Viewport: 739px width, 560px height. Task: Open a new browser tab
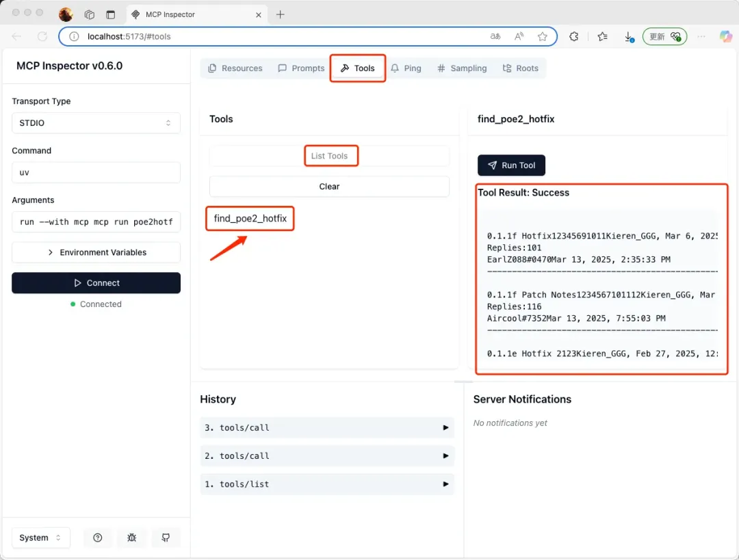point(280,14)
